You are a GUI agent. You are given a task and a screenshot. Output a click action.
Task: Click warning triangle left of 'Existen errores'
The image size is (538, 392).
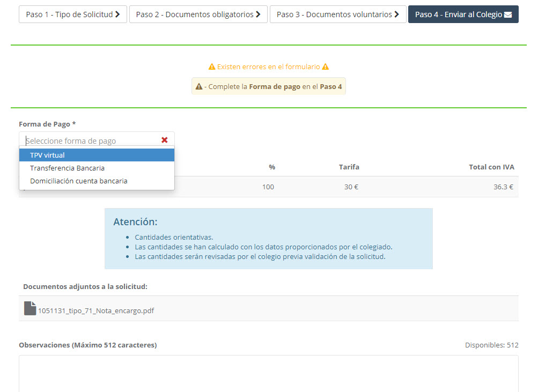pos(211,67)
